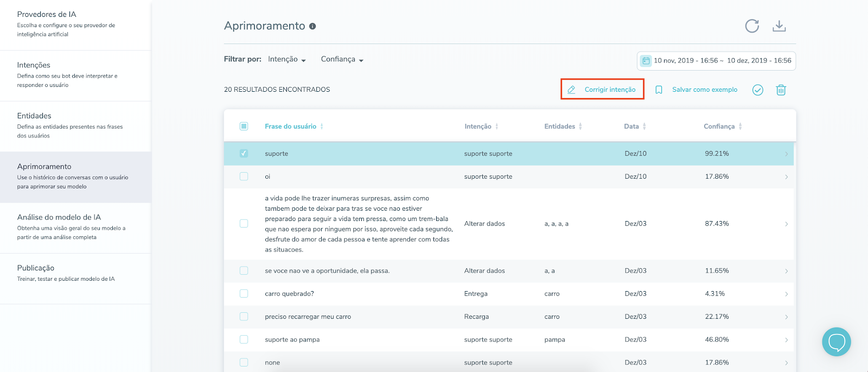Viewport: 868px width, 372px height.
Task: Click '20 RESULTADOS ENCONTRADOS' text
Action: point(277,90)
